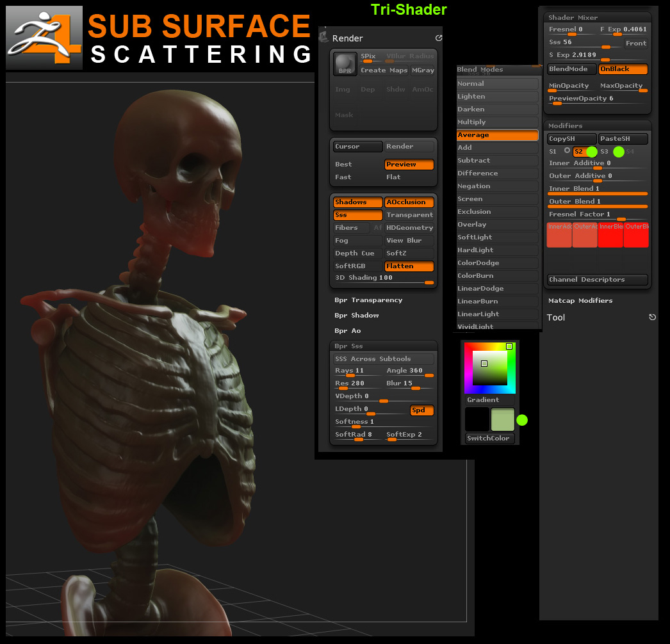Open Channel Descriptors

(598, 279)
